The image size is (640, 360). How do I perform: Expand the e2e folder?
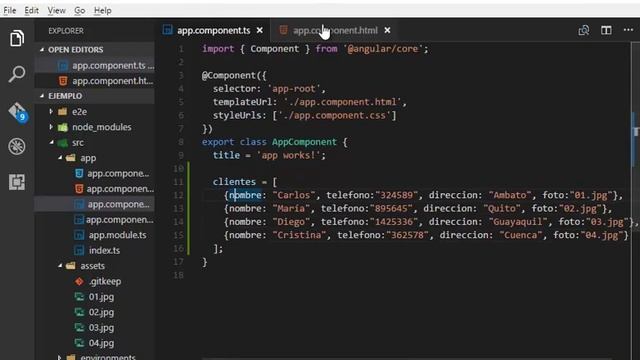(x=51, y=111)
